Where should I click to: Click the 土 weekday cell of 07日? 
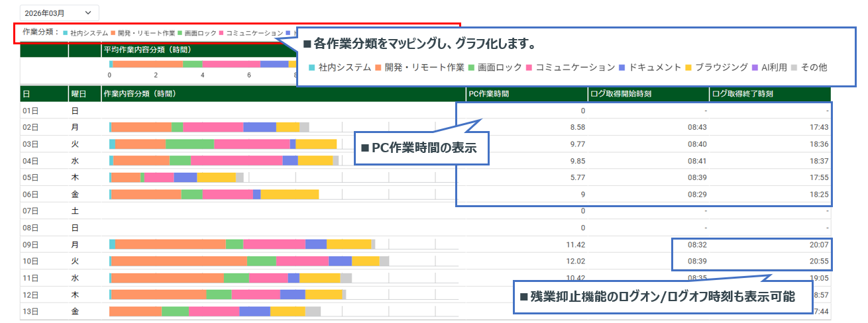[75, 211]
